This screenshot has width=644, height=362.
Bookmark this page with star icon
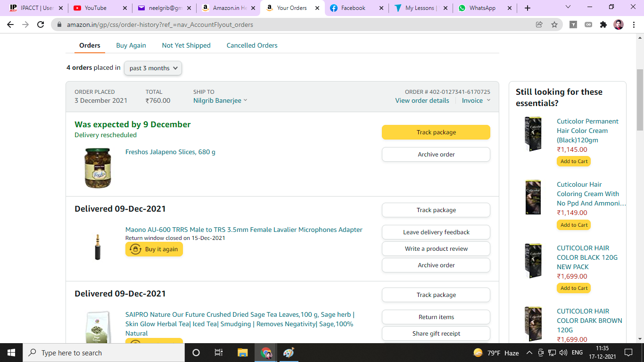554,25
